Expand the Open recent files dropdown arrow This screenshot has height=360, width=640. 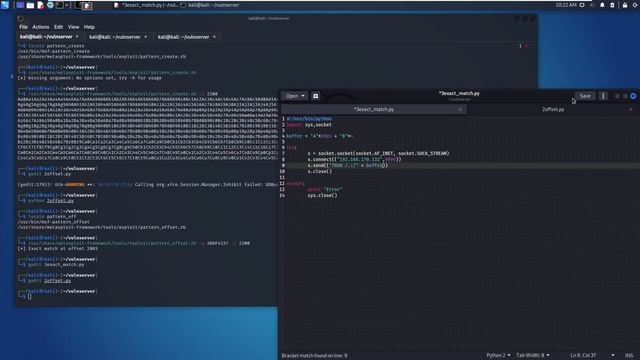coord(303,96)
